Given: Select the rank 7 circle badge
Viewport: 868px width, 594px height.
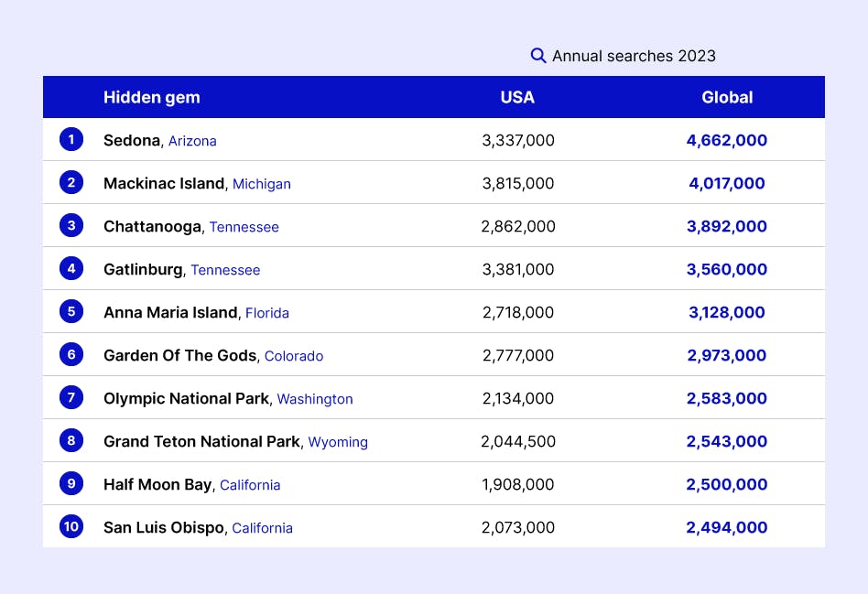Looking at the screenshot, I should (71, 398).
